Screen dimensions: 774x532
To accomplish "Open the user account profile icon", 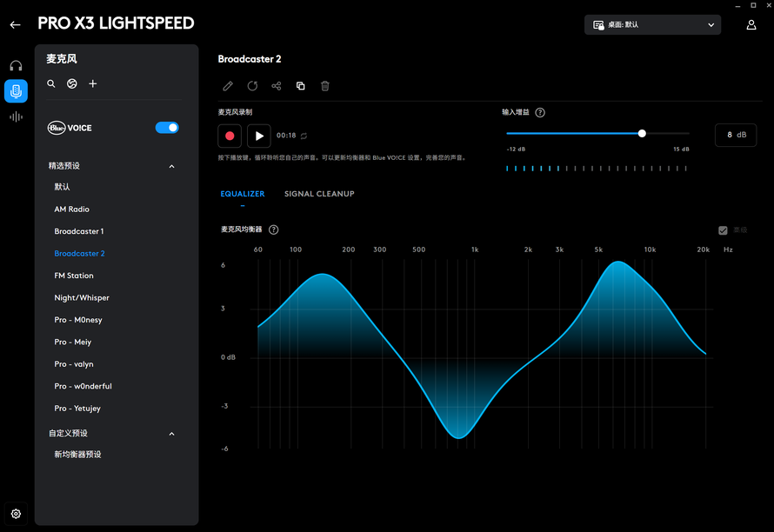I will (x=751, y=24).
